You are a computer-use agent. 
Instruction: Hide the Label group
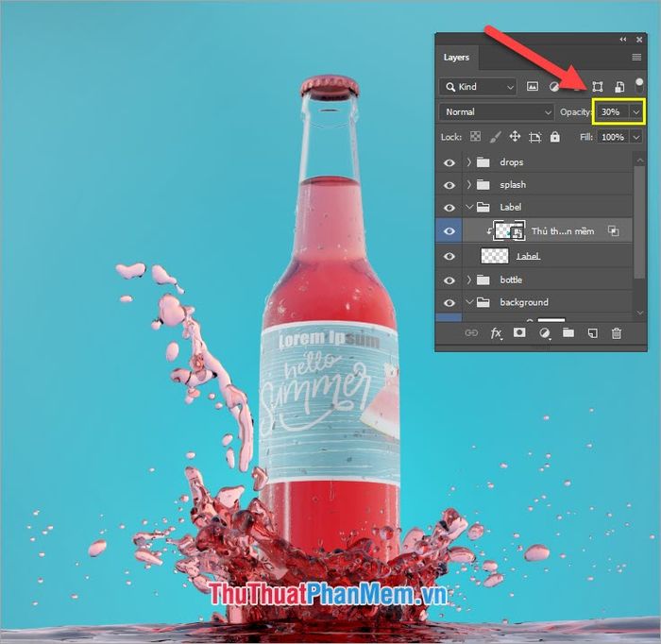[449, 208]
